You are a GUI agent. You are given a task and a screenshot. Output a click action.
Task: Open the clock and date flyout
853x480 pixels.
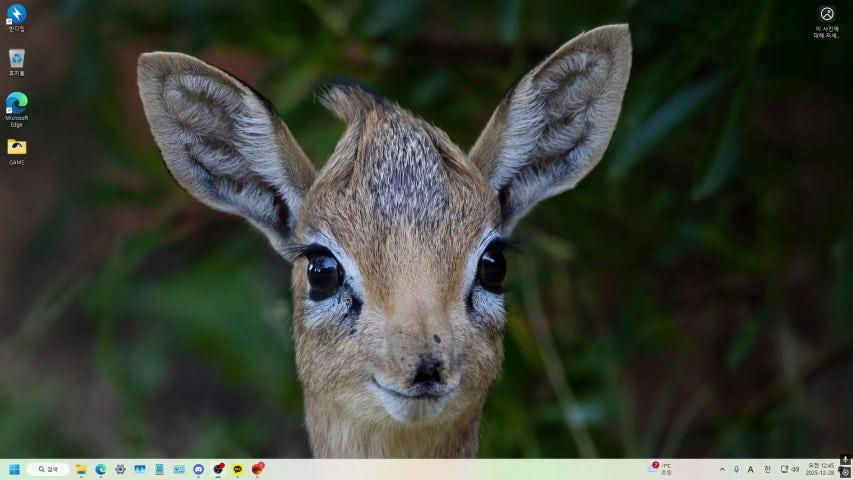820,469
